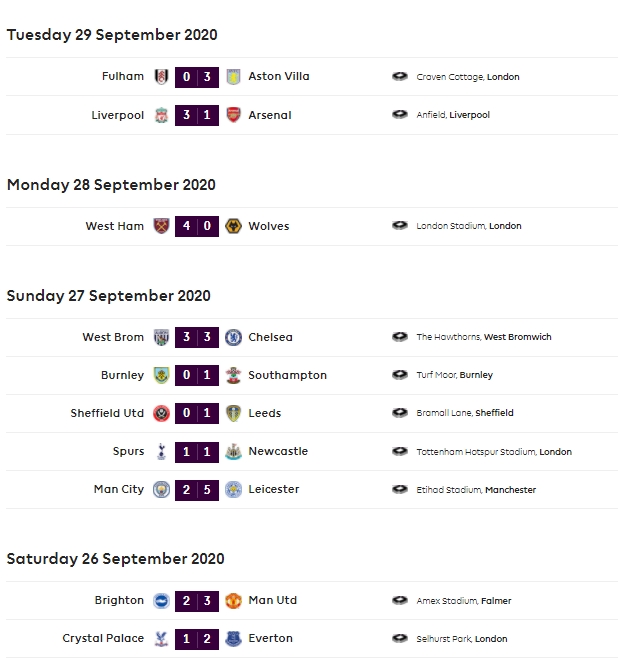
Task: Click the Chelsea club crest icon
Action: point(233,337)
